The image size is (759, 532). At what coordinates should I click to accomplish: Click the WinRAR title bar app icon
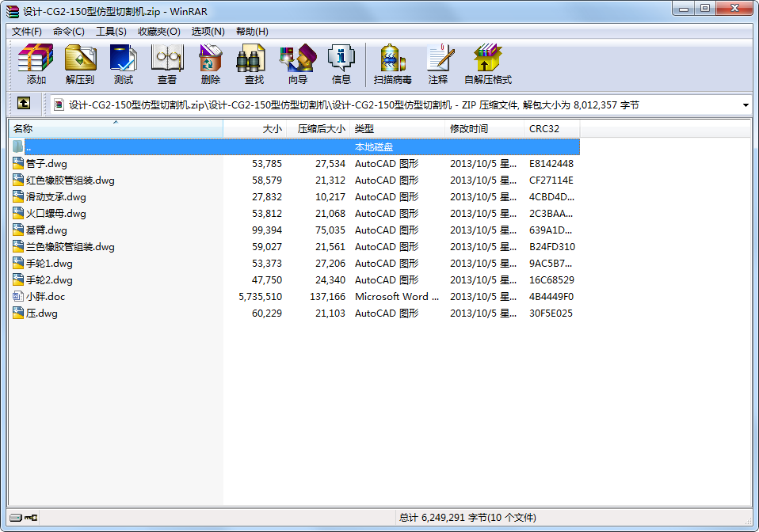tap(13, 11)
